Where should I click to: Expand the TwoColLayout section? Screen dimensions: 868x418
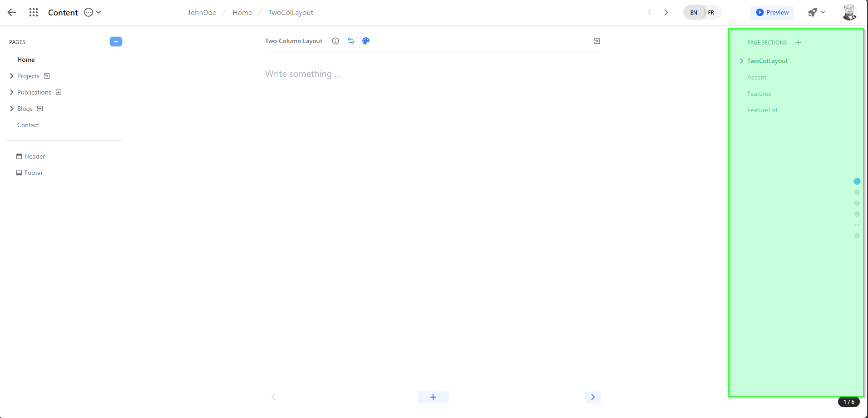point(742,61)
